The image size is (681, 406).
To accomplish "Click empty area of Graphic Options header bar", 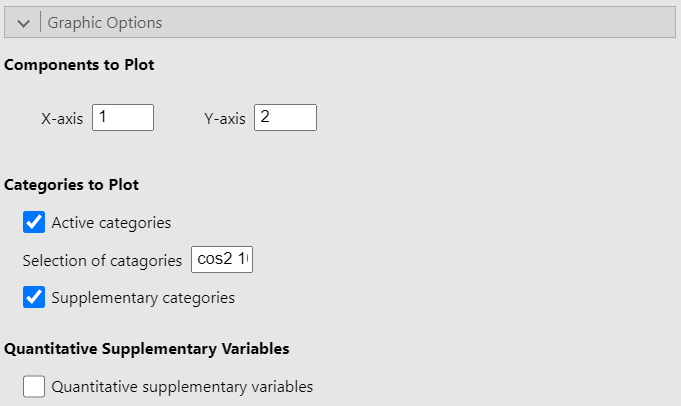I will pos(417,22).
